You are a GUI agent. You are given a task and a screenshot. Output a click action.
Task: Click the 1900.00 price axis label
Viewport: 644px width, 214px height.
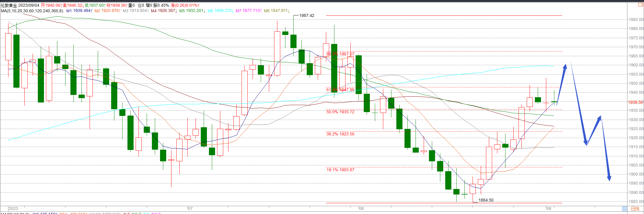(636, 174)
